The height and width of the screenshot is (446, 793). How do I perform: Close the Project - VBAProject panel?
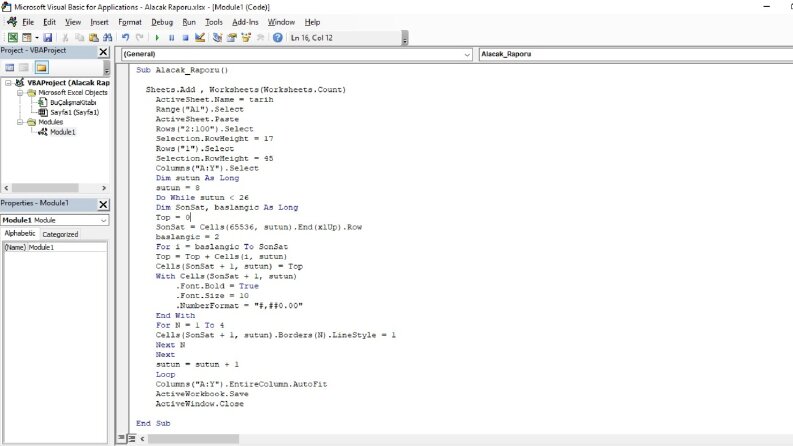103,52
